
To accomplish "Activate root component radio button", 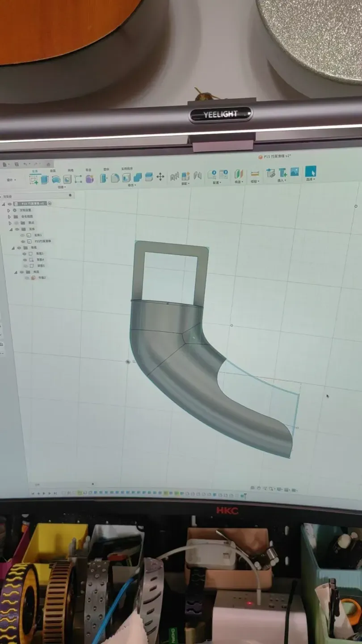I will pyautogui.click(x=50, y=203).
